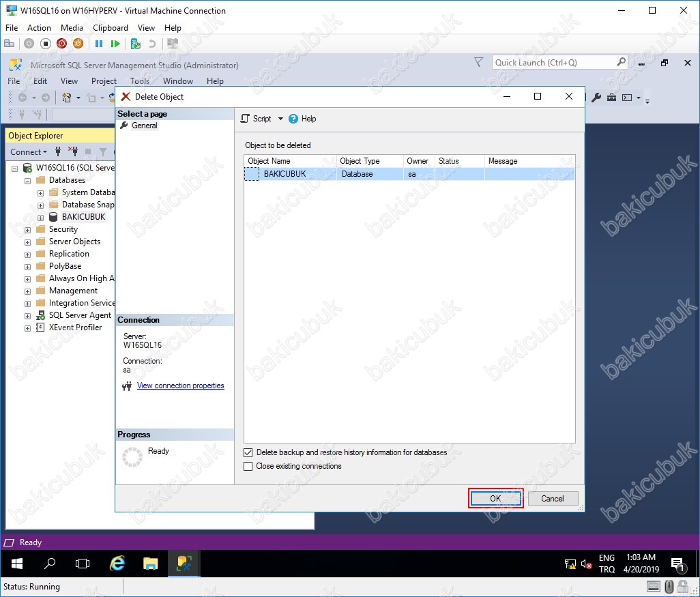Pause the virtual machine
700x597 pixels.
[x=99, y=43]
